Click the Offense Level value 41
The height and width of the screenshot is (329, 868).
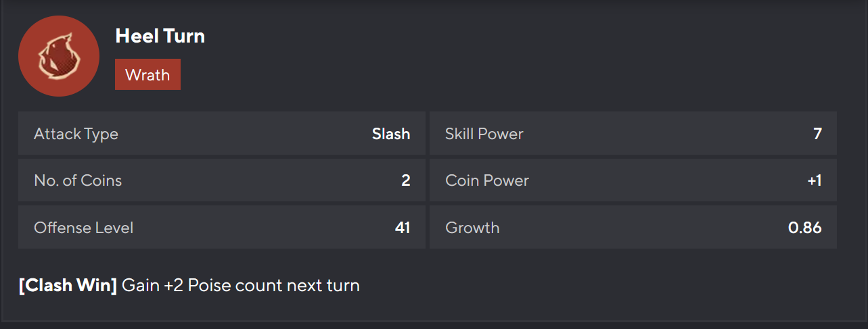click(x=403, y=228)
